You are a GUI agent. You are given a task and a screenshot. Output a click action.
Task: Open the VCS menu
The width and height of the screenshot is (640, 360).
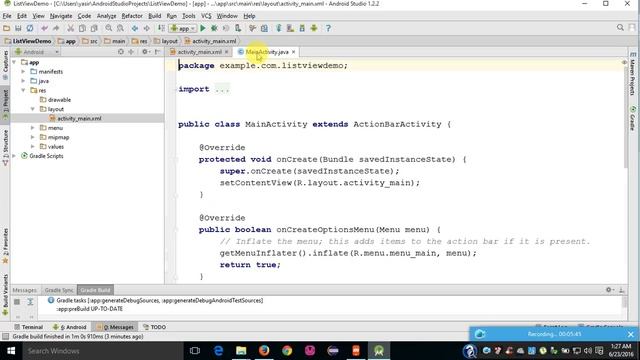coord(206,16)
